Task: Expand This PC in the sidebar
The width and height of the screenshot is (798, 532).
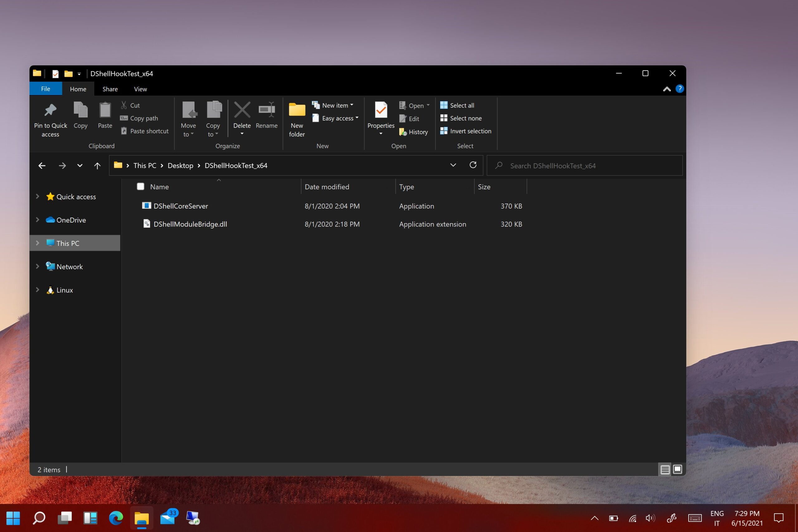Action: 37,243
